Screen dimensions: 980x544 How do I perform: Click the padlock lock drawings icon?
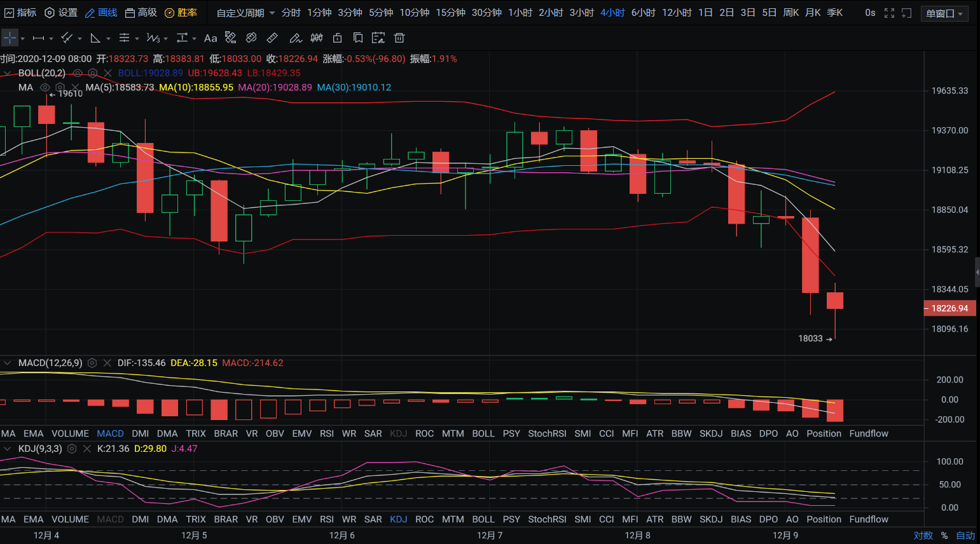pos(338,38)
